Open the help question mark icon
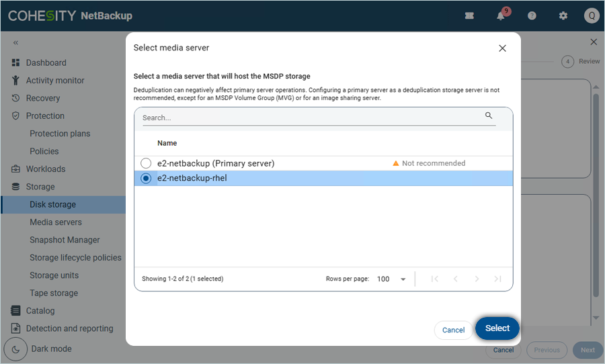This screenshot has height=364, width=605. point(532,16)
